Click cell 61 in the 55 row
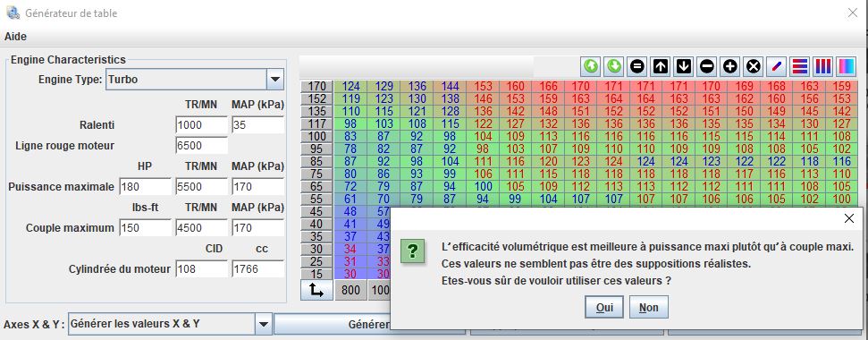Viewport: 868px width, 340px height. (351, 200)
